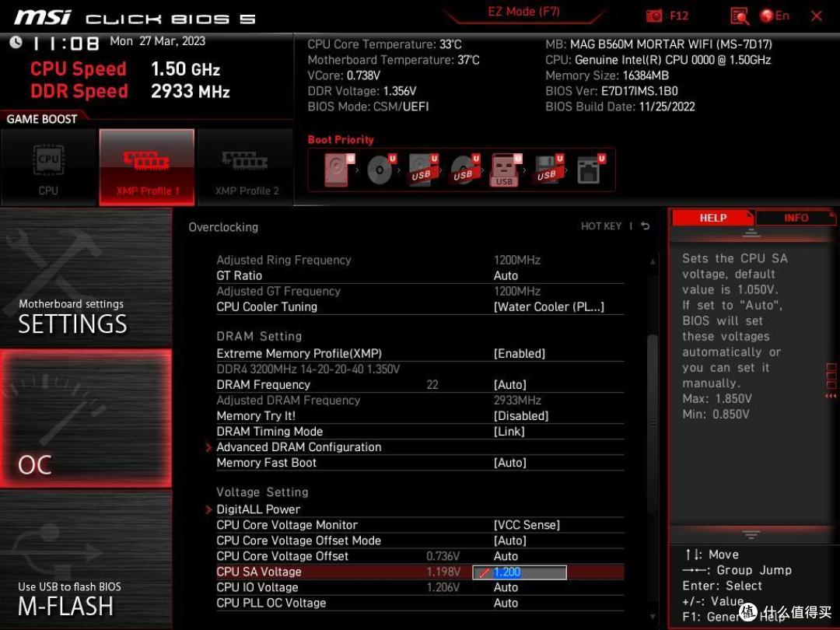Change Extreme Memory Profile(XMP) Enabled option
The width and height of the screenshot is (840, 630).
point(519,354)
